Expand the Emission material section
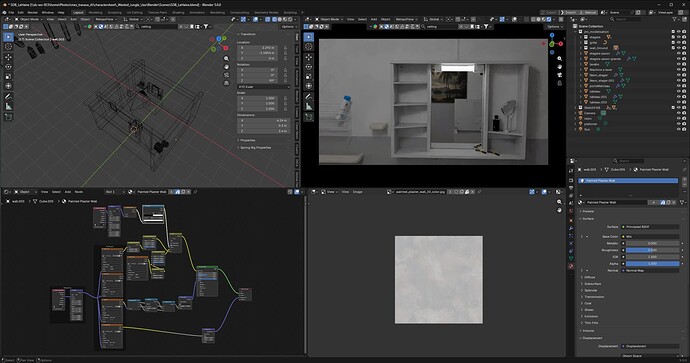The image size is (690, 363). 591,316
